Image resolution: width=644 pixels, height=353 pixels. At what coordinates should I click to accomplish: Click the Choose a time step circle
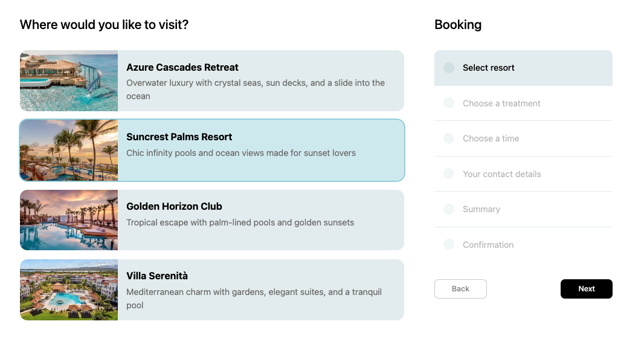point(449,138)
